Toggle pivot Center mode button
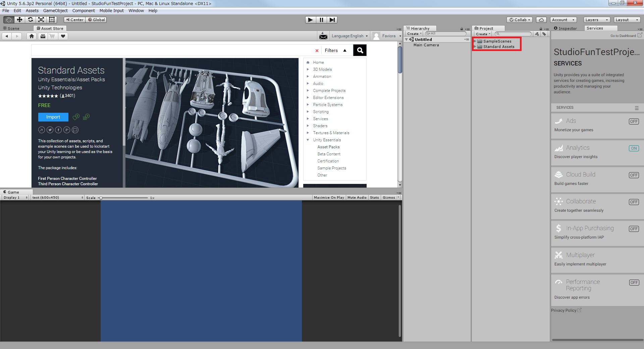 click(x=74, y=20)
